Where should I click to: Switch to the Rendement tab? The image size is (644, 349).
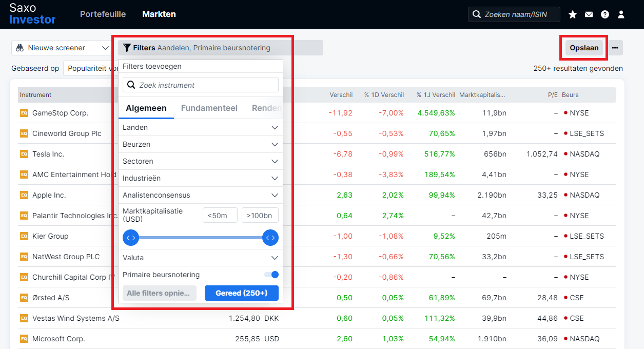pos(267,108)
